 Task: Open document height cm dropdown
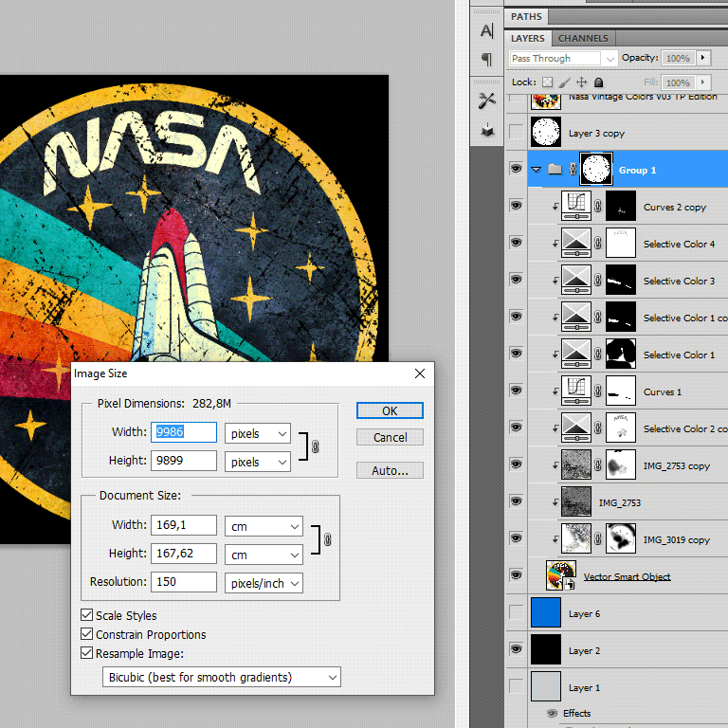point(264,555)
